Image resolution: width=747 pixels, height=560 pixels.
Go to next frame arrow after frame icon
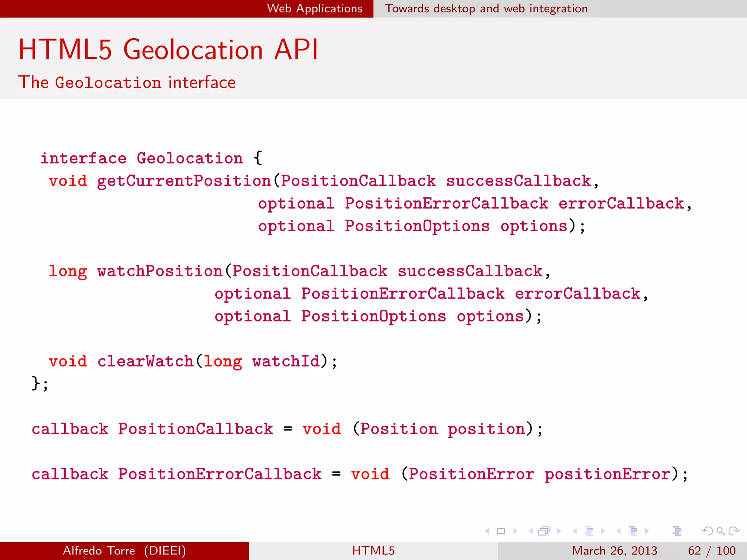[x=559, y=531]
